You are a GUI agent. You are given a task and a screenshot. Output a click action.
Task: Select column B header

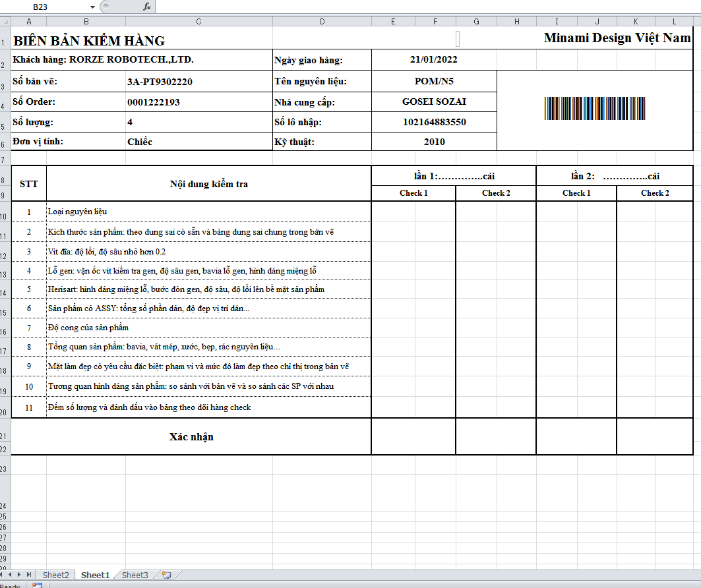tap(86, 22)
